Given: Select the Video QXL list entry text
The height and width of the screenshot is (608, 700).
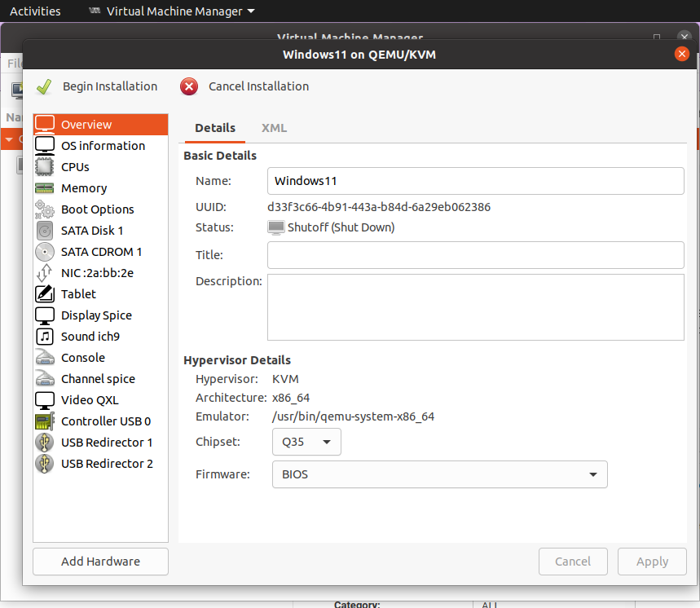Looking at the screenshot, I should (90, 400).
